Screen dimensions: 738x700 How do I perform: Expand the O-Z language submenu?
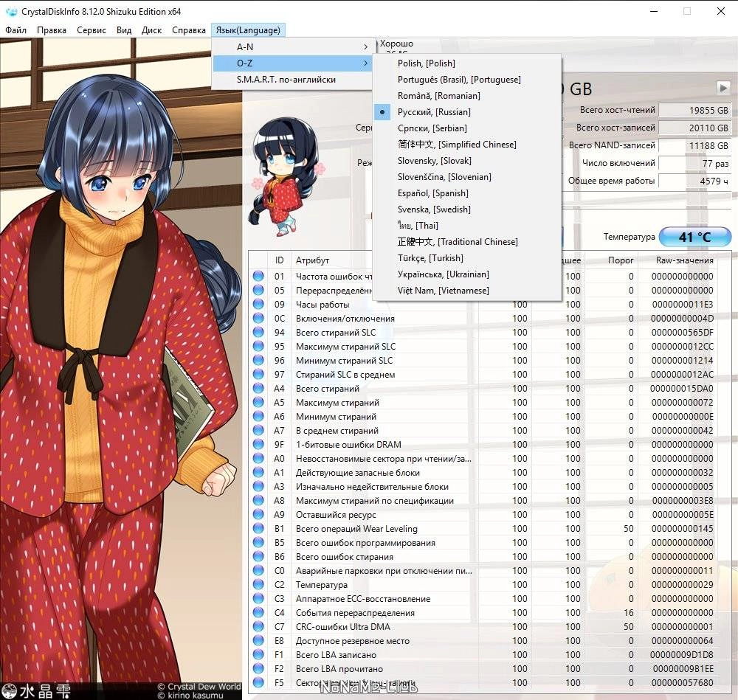(293, 63)
